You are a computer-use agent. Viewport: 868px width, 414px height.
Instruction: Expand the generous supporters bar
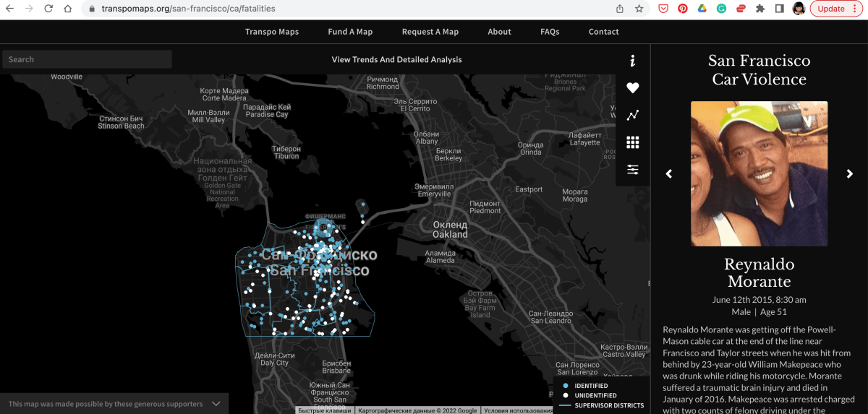point(216,404)
